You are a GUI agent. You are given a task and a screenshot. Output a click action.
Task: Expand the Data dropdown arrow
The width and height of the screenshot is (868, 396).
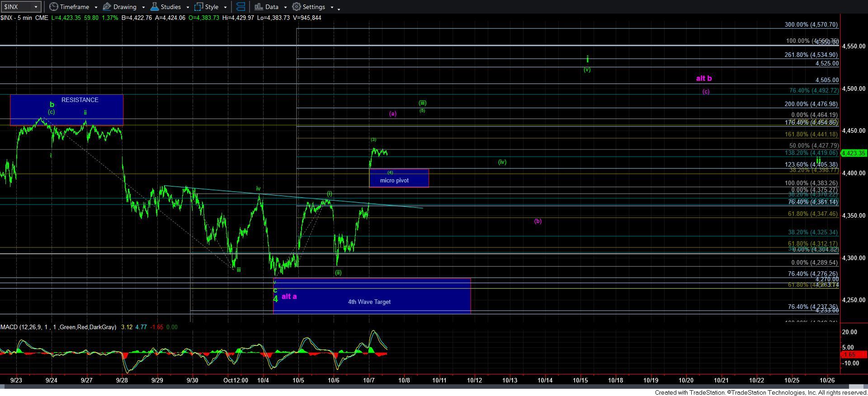pyautogui.click(x=285, y=7)
